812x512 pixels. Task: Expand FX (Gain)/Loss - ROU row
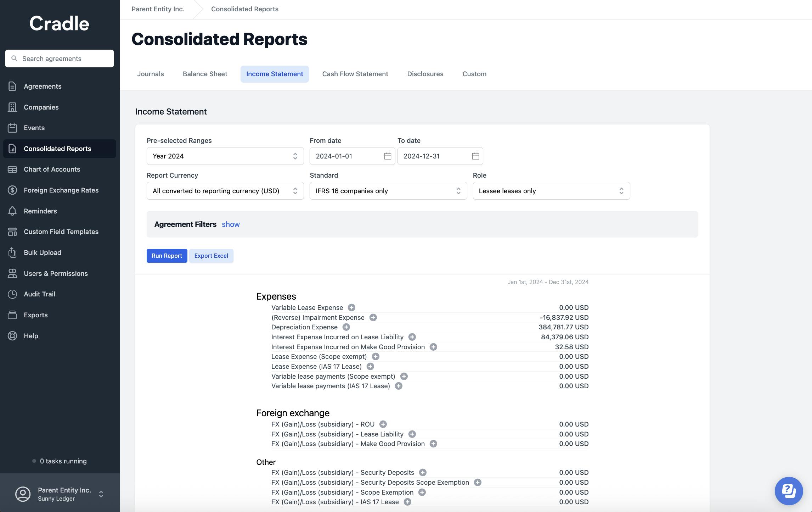coord(383,424)
